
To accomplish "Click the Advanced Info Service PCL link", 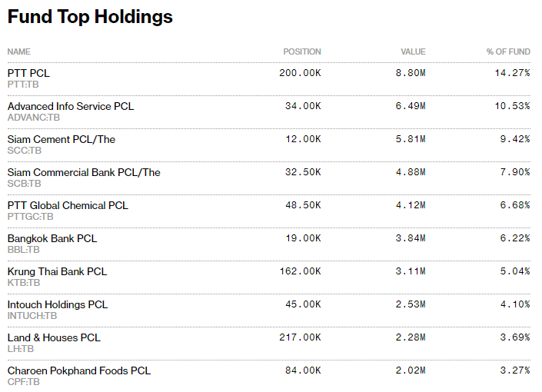I will coord(71,106).
